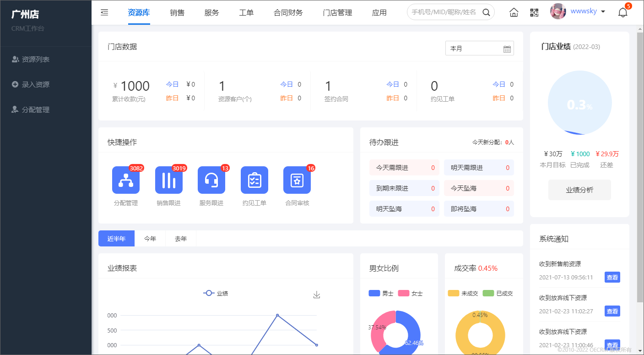Click the 成交率 0.45% value
644x355 pixels.
point(488,268)
